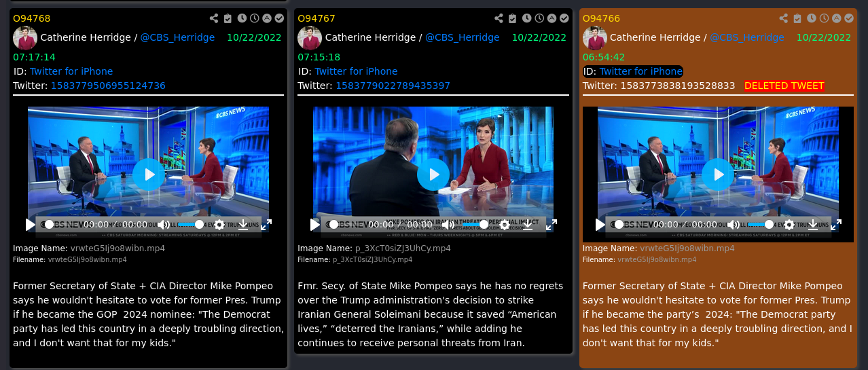Open @CBS_Herridge link on post O94766

747,37
